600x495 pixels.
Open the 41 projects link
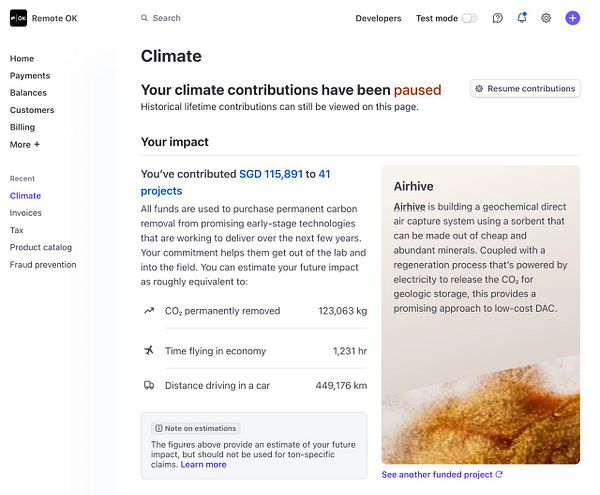[161, 190]
